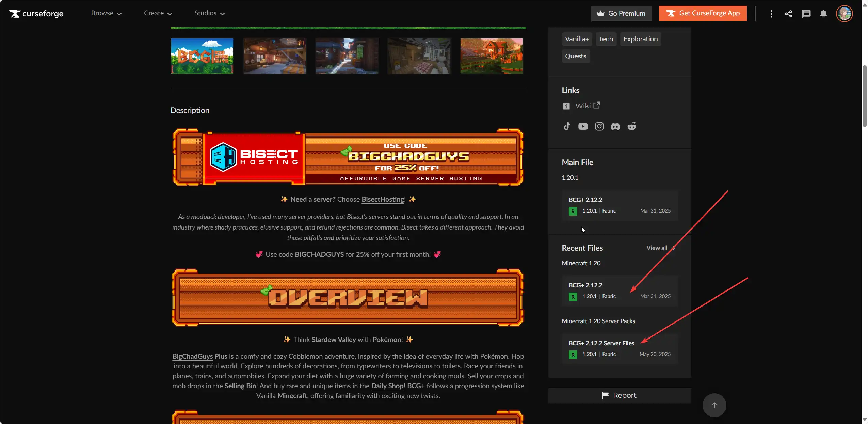The image size is (868, 424).
Task: Click the scroll-to-top arrow button
Action: (x=714, y=405)
